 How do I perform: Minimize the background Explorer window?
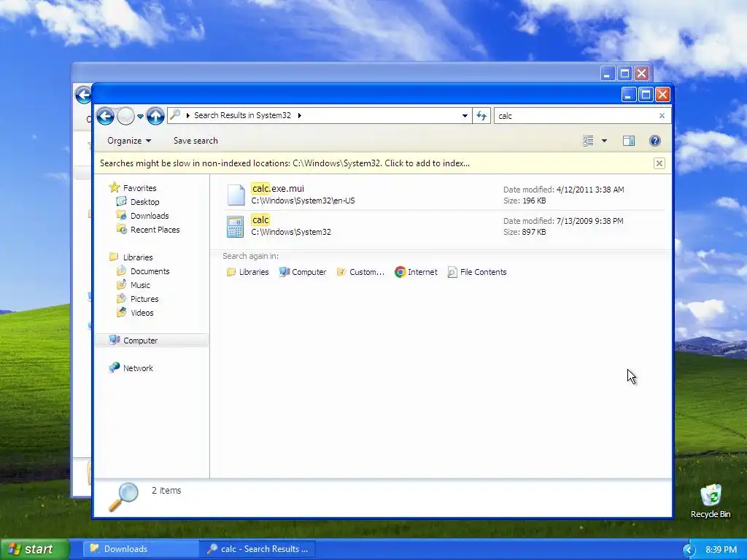[x=608, y=74]
